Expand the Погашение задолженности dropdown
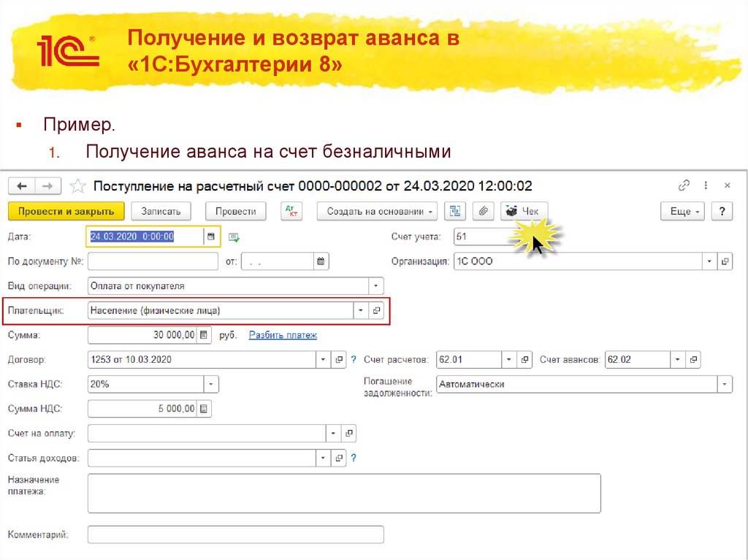The width and height of the screenshot is (748, 560). coord(725,384)
